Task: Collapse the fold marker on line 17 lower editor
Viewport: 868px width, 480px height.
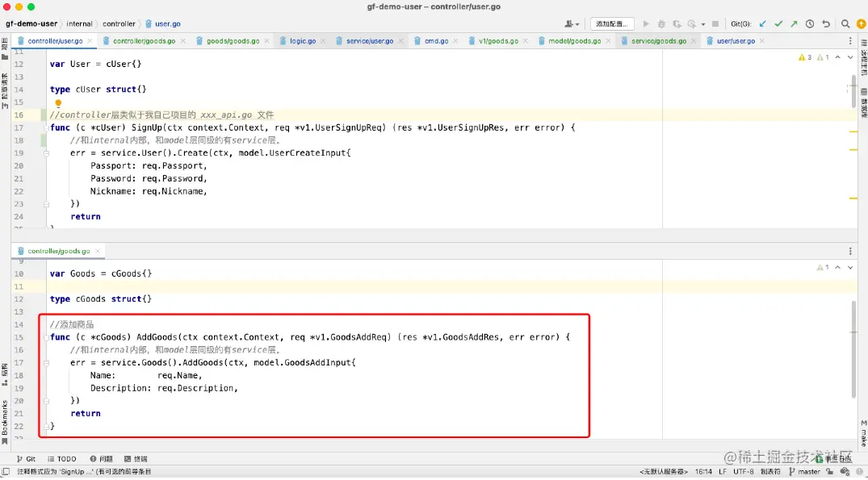Action: (x=47, y=363)
